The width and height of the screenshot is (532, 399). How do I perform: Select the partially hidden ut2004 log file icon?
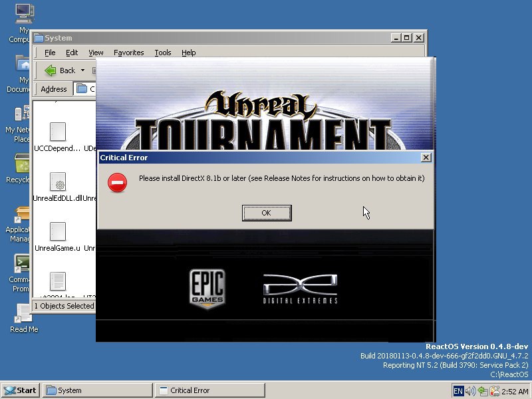(x=58, y=281)
